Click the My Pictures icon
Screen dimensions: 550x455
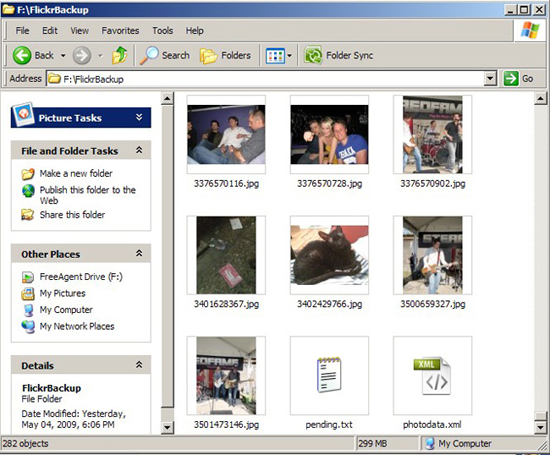pyautogui.click(x=28, y=294)
